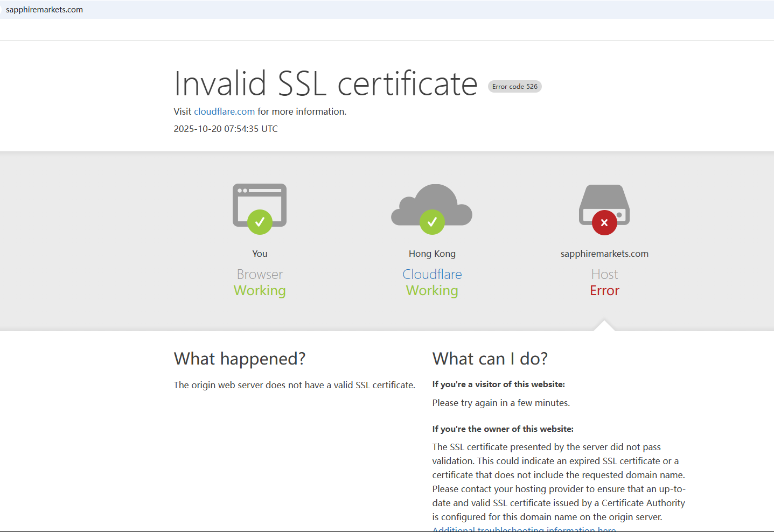Click the Invalid SSL certificate heading
774x532 pixels.
[326, 83]
